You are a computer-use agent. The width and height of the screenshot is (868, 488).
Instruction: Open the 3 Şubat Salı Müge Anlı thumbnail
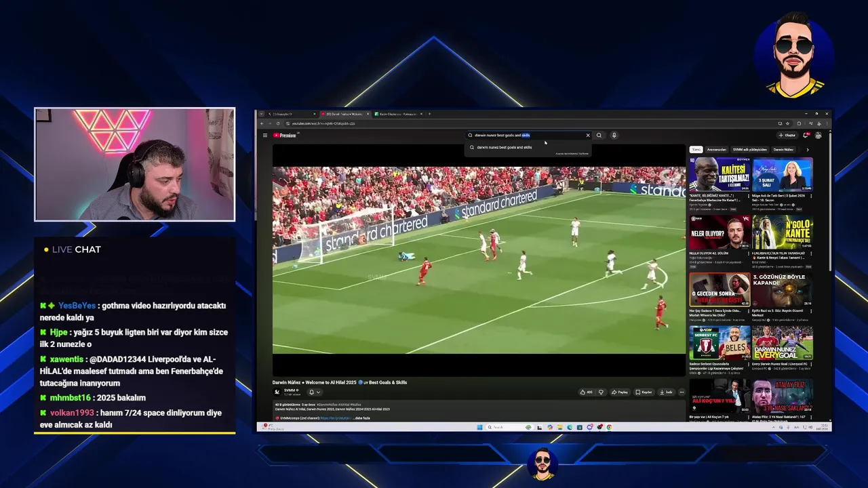click(782, 174)
